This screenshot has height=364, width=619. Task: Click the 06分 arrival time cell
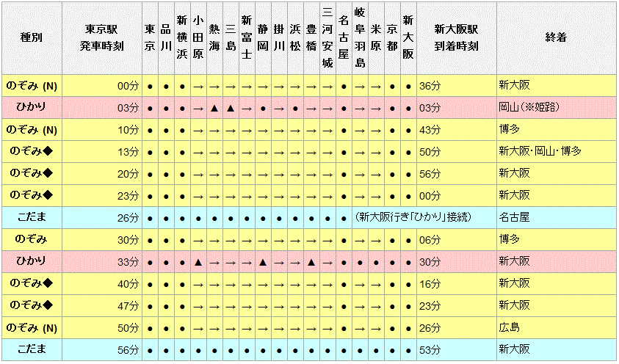(x=456, y=240)
